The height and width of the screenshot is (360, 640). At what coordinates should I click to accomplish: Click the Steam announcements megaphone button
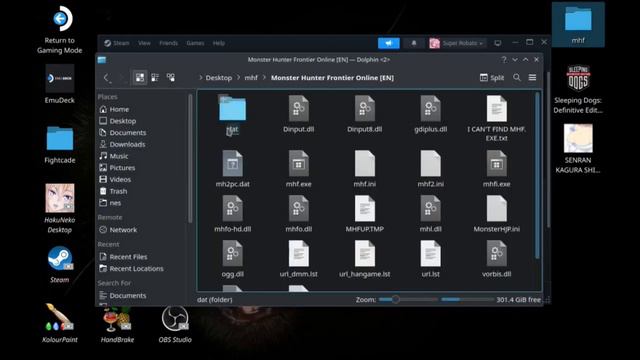click(x=389, y=43)
